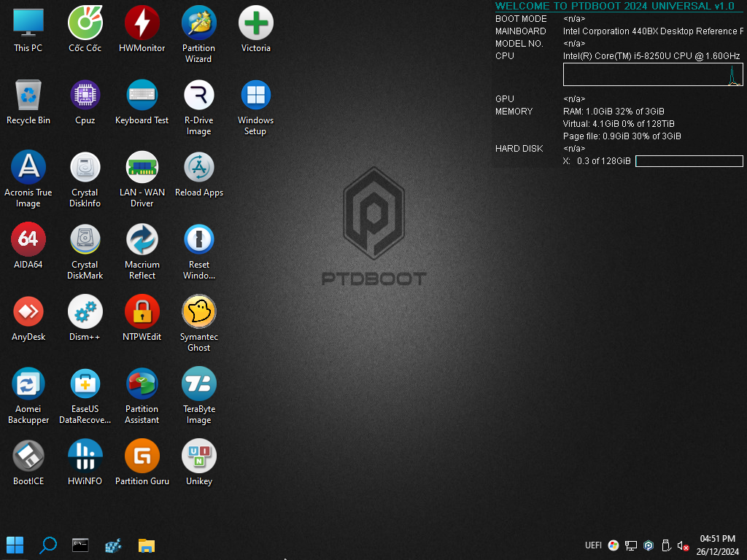Open the Windows Start button
Viewport: 747px width, 560px height.
click(15, 545)
